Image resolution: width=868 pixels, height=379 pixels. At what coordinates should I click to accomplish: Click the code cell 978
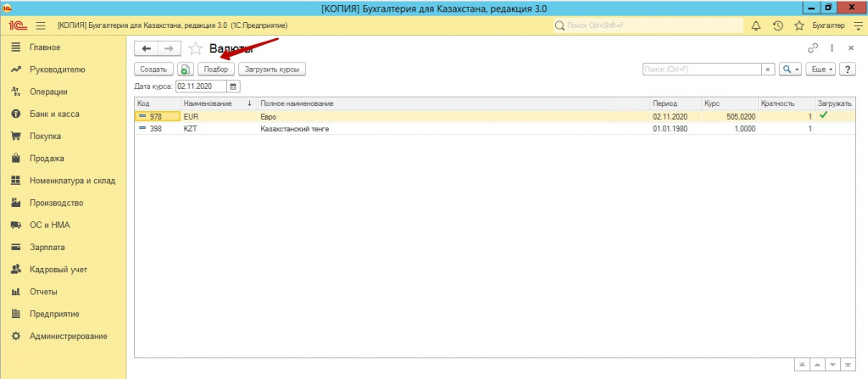[x=158, y=117]
